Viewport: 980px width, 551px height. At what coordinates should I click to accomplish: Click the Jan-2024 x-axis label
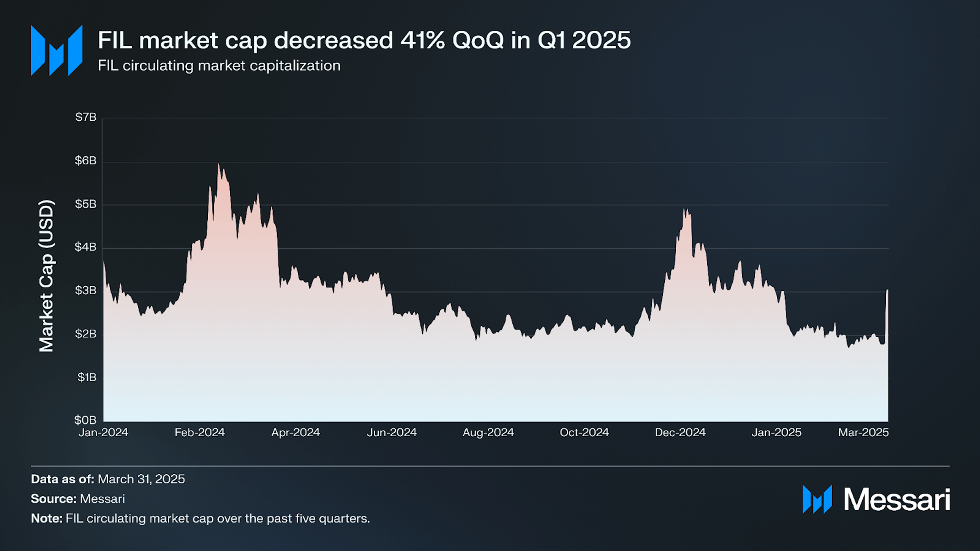click(x=103, y=433)
